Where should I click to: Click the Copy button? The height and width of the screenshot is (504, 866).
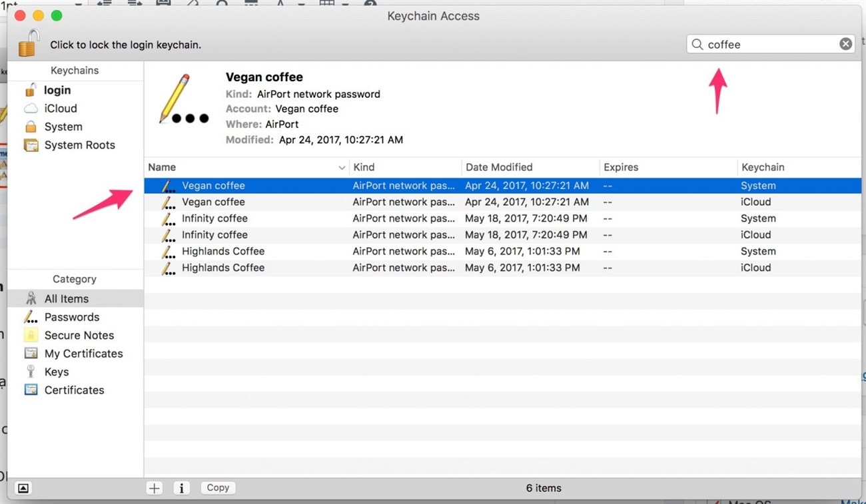218,488
